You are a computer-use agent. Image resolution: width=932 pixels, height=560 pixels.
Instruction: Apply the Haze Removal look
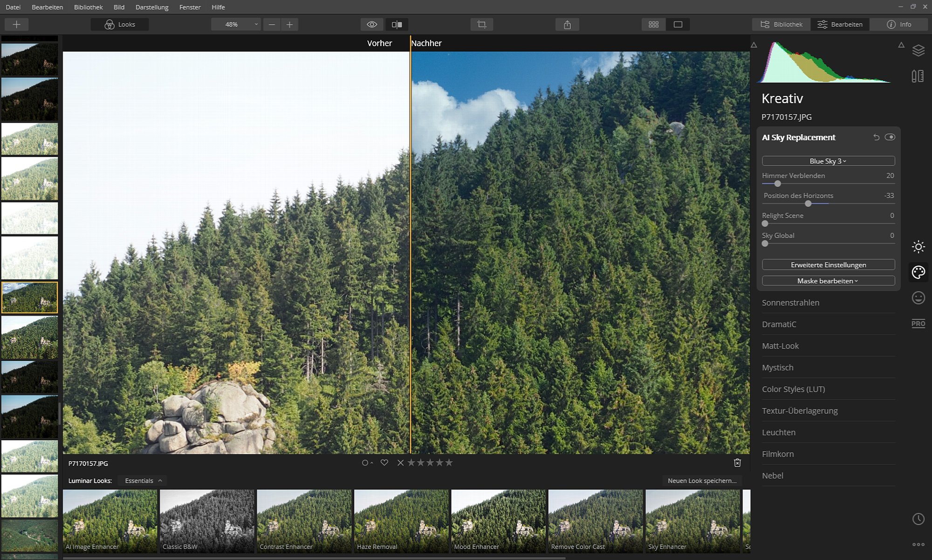[401, 521]
